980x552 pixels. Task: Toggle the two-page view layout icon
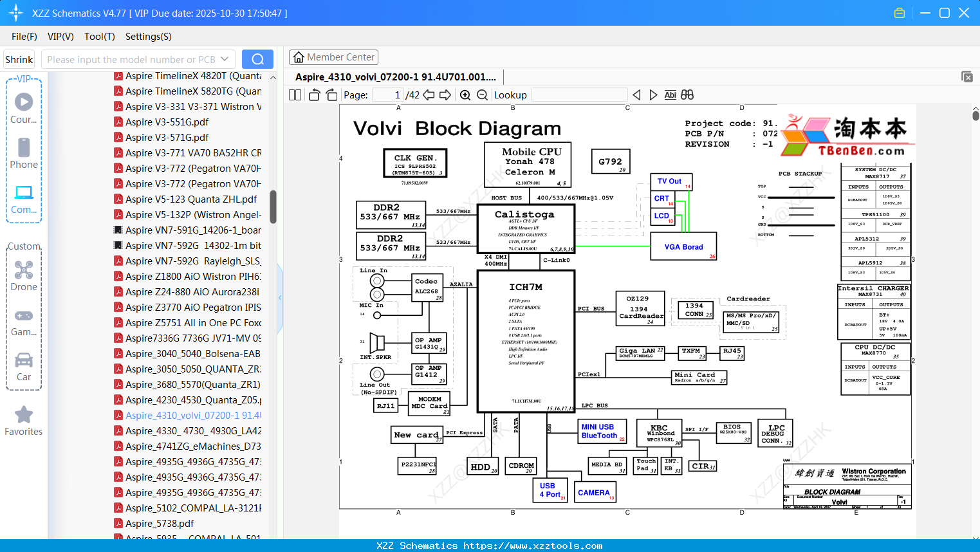[x=295, y=95]
